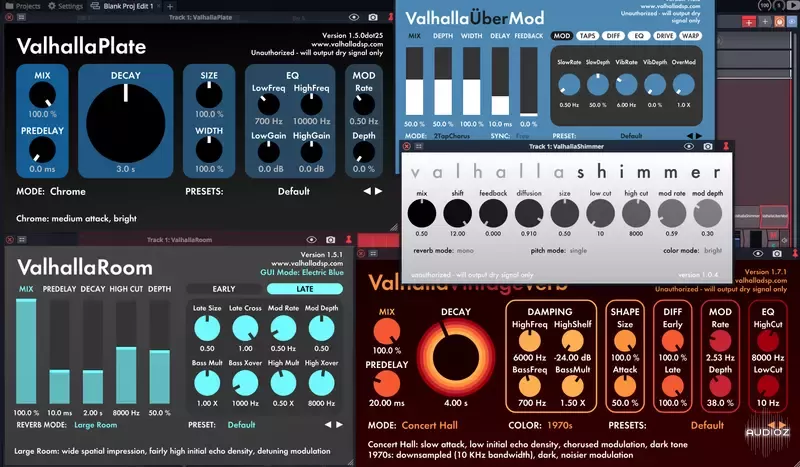Open Concert Hall mode menu in VintageVerb
Screen dimensions: 800x467
point(430,425)
